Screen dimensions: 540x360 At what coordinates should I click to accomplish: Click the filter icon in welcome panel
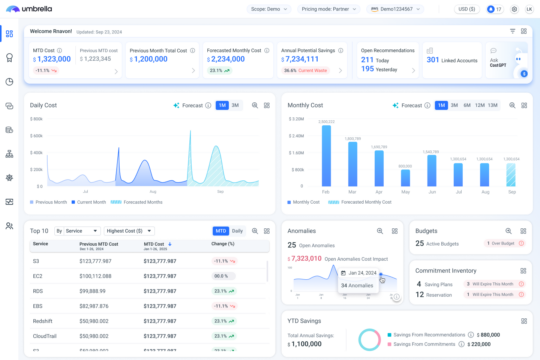512,31
